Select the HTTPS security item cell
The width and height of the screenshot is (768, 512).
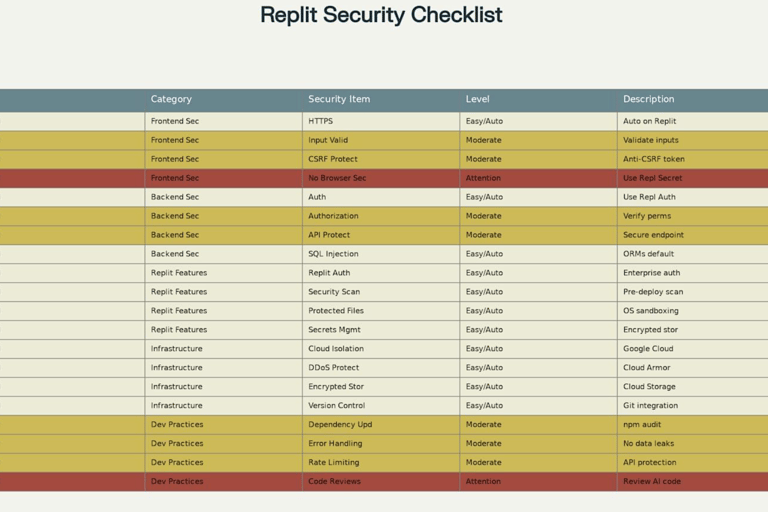(x=381, y=121)
